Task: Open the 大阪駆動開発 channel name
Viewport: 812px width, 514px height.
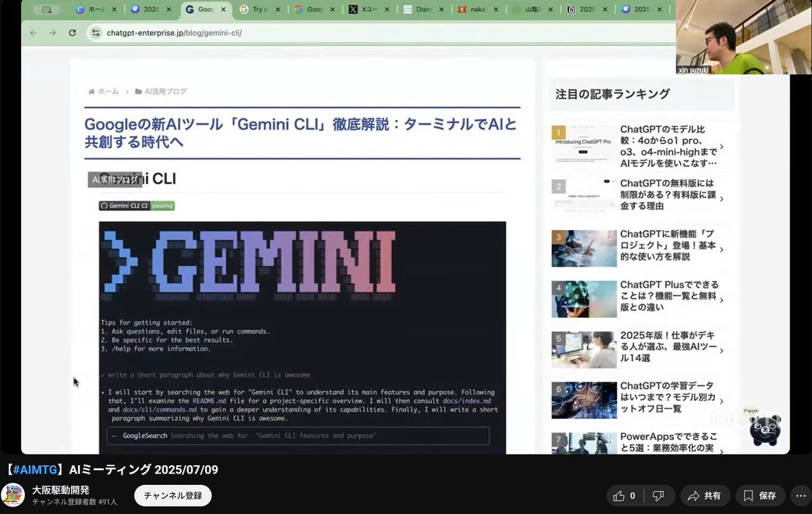Action: pyautogui.click(x=61, y=490)
